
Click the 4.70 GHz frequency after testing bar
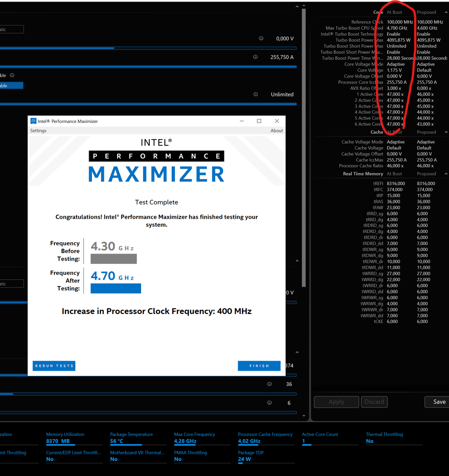[x=116, y=288]
